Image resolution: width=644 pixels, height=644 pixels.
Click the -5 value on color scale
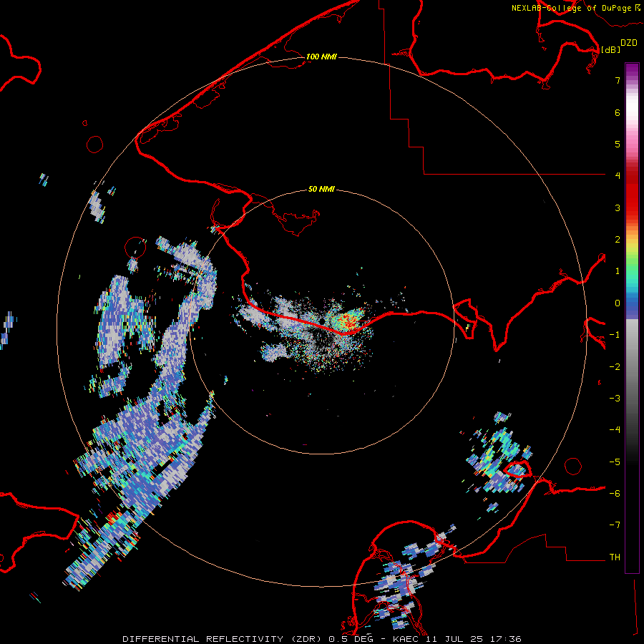pos(615,462)
